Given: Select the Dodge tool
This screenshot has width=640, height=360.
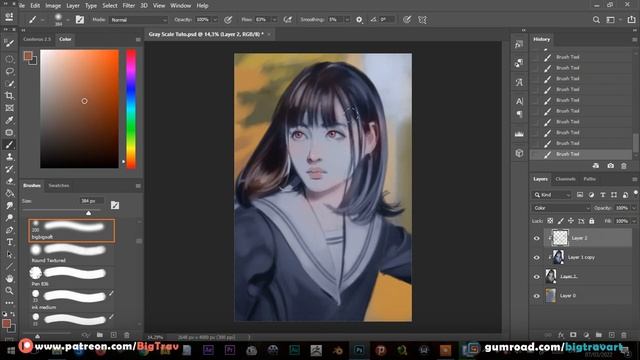Looking at the screenshot, I should tap(9, 218).
